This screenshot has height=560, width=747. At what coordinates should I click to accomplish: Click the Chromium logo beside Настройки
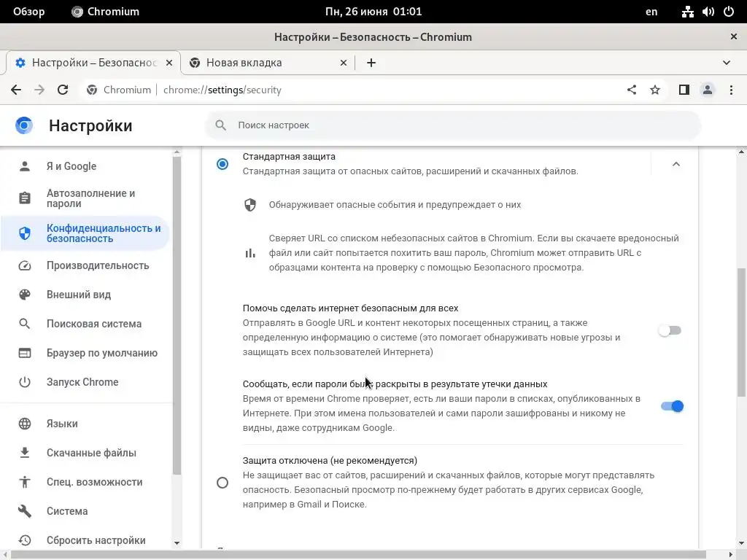24,125
